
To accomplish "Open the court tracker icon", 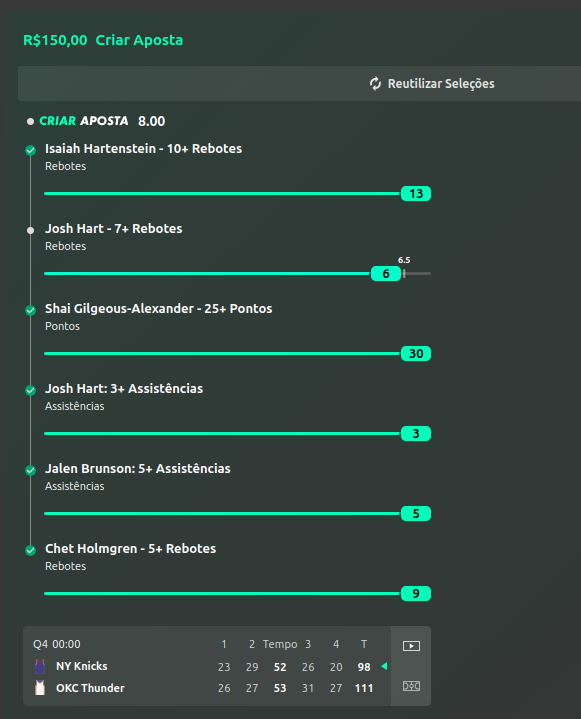I will pyautogui.click(x=411, y=686).
